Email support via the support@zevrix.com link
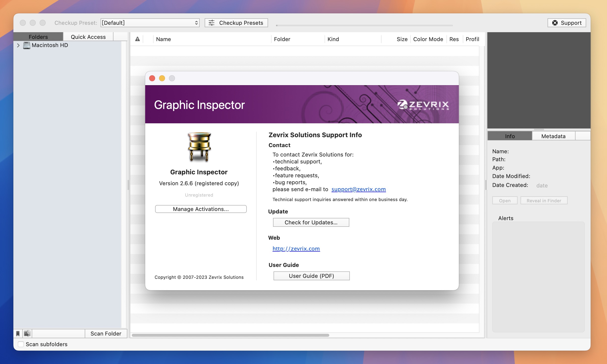The height and width of the screenshot is (364, 607). coord(358,189)
